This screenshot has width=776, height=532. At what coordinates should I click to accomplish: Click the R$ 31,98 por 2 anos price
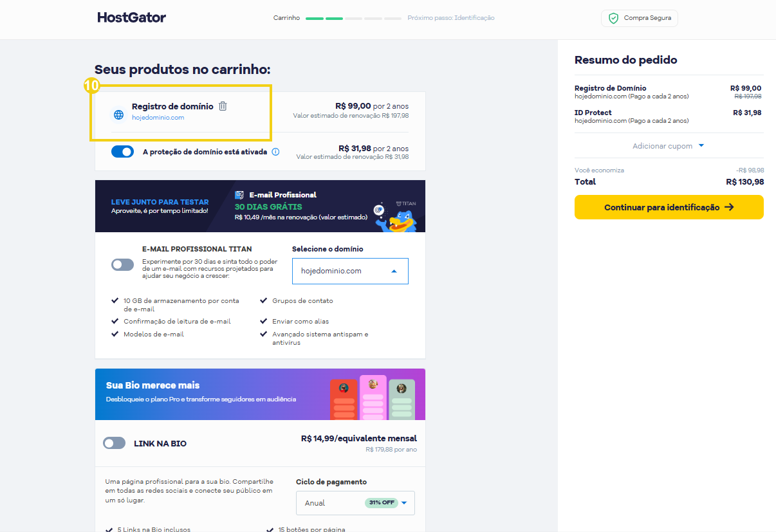(x=373, y=149)
